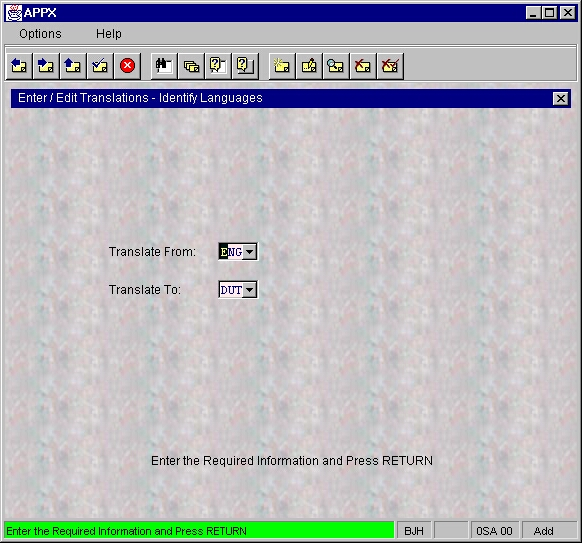Maximize the APPX window
The image size is (582, 543).
click(550, 13)
